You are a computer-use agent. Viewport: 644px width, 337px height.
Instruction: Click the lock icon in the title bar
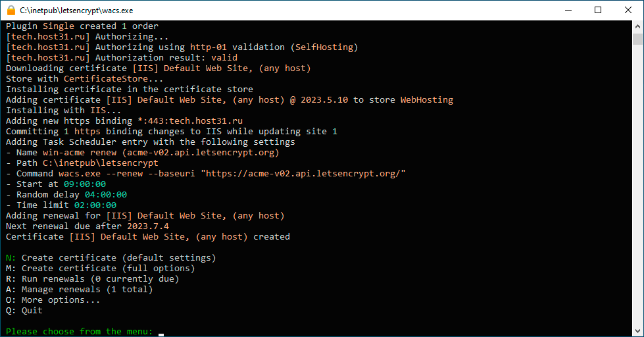[11, 10]
